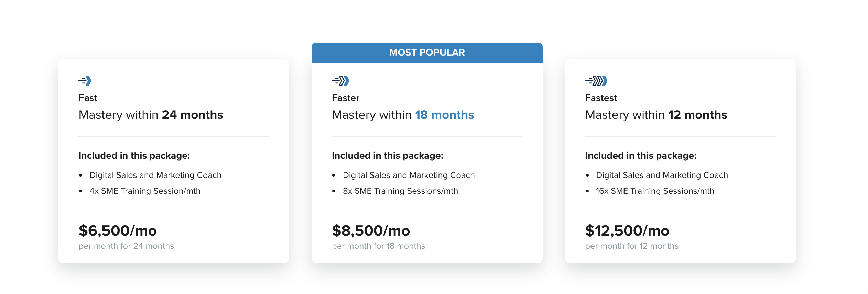This screenshot has height=294, width=868.
Task: Select the MOST POPULAR banner
Action: click(427, 53)
